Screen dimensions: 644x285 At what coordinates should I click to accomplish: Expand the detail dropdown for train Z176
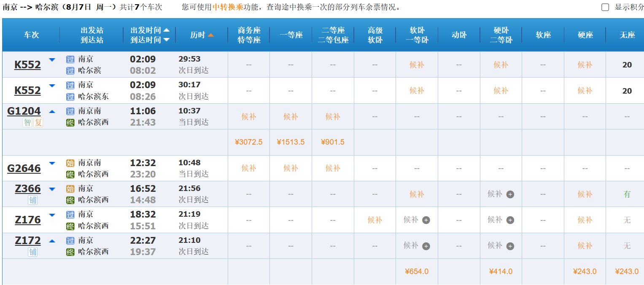tap(52, 215)
